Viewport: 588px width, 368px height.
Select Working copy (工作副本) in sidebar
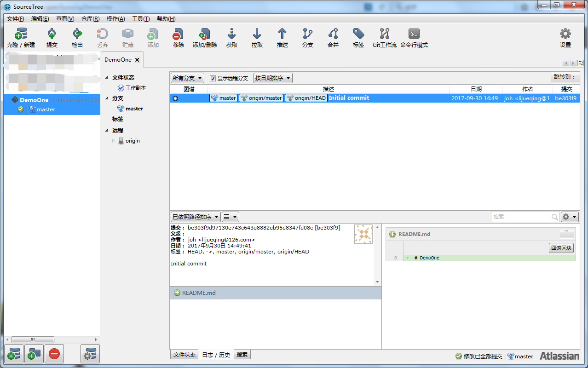pos(132,88)
